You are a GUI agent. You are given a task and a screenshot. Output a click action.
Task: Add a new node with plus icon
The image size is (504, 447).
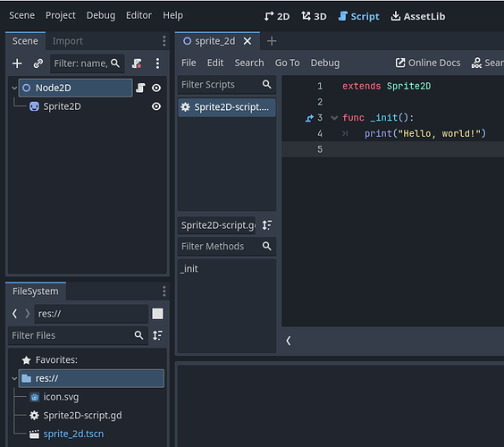tap(17, 63)
